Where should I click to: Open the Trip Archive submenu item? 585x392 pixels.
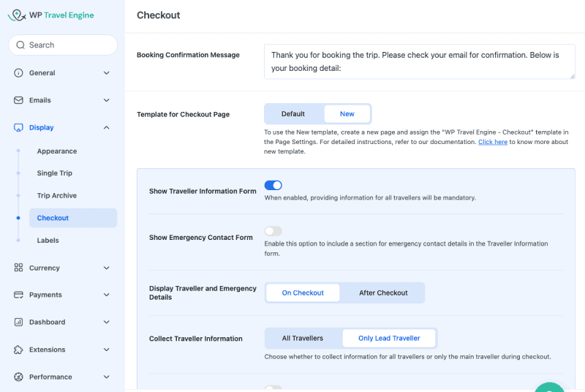57,195
